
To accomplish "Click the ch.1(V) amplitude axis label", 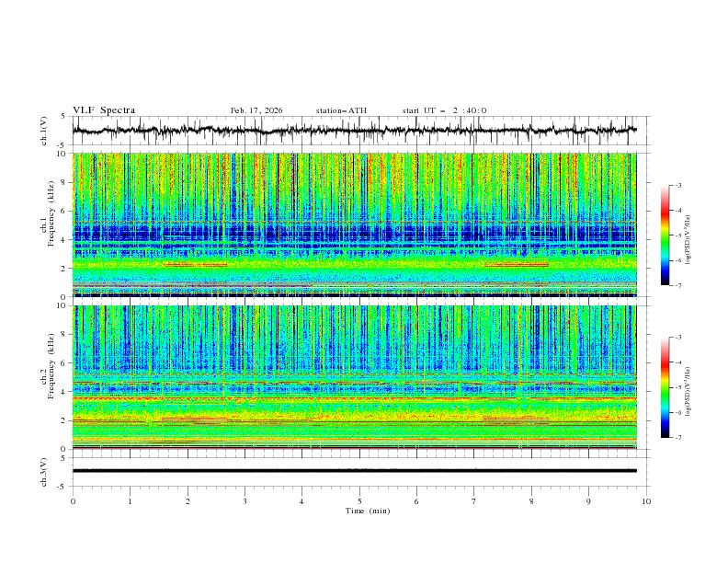I will pyautogui.click(x=45, y=131).
